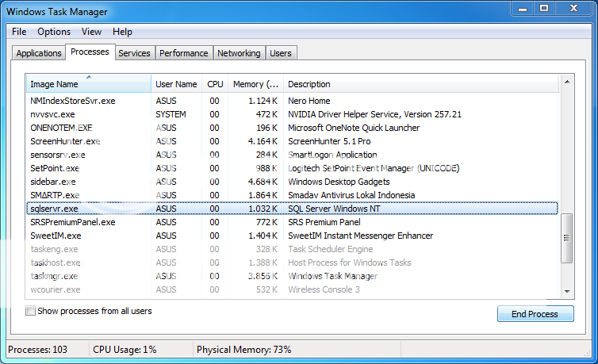Select the Processes tab
This screenshot has height=364, width=598.
click(x=90, y=52)
